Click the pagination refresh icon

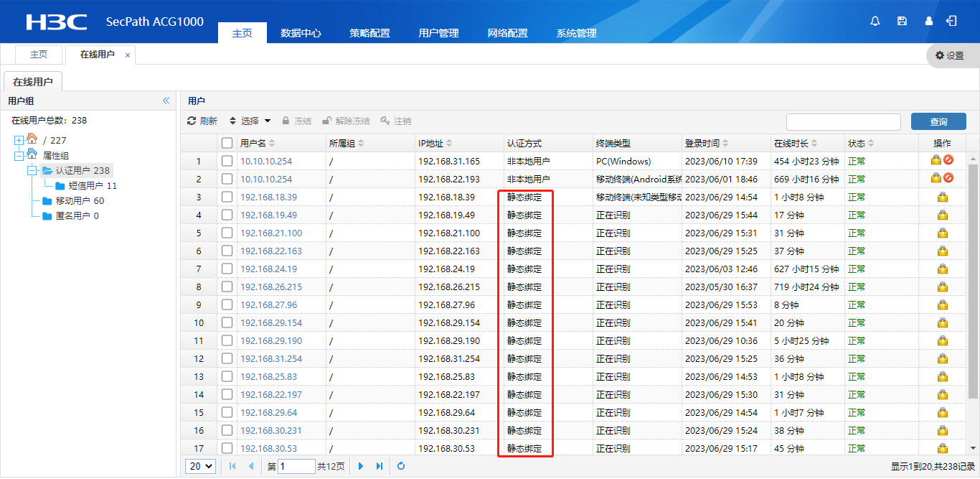click(401, 466)
